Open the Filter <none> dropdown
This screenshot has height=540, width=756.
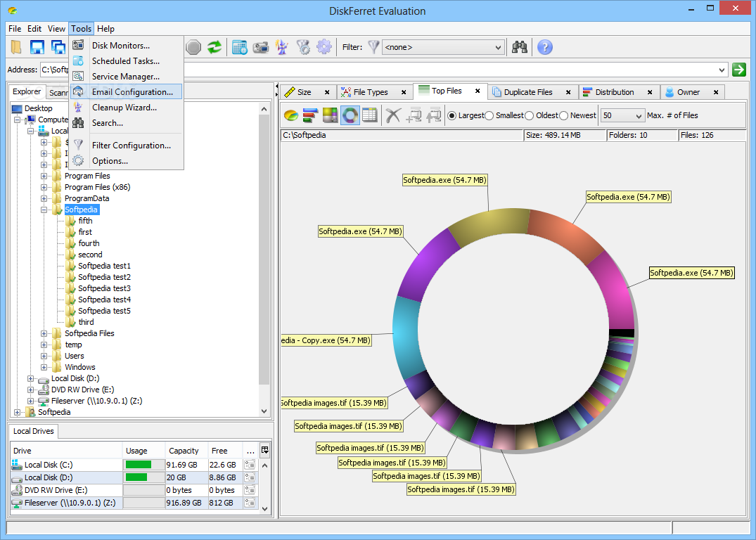tap(444, 47)
